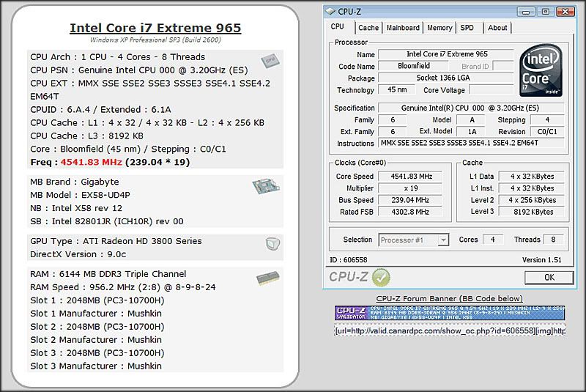
Task: Click the Intel Core i7 logo in CPU-Z
Action: (x=541, y=70)
